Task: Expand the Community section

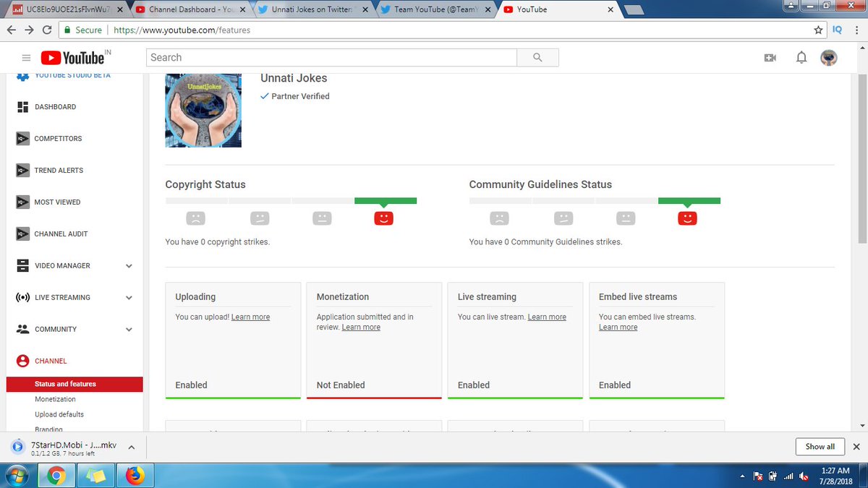Action: pos(129,330)
